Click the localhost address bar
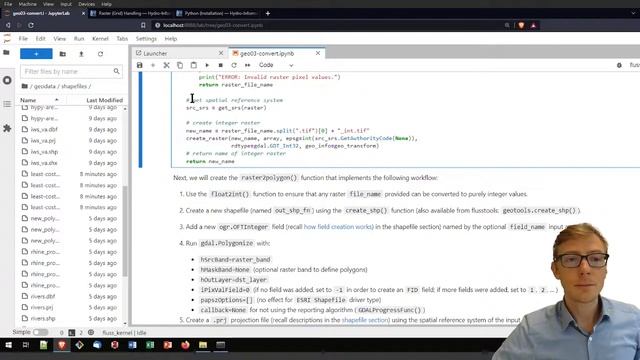The width and height of the screenshot is (640, 360). (x=327, y=25)
